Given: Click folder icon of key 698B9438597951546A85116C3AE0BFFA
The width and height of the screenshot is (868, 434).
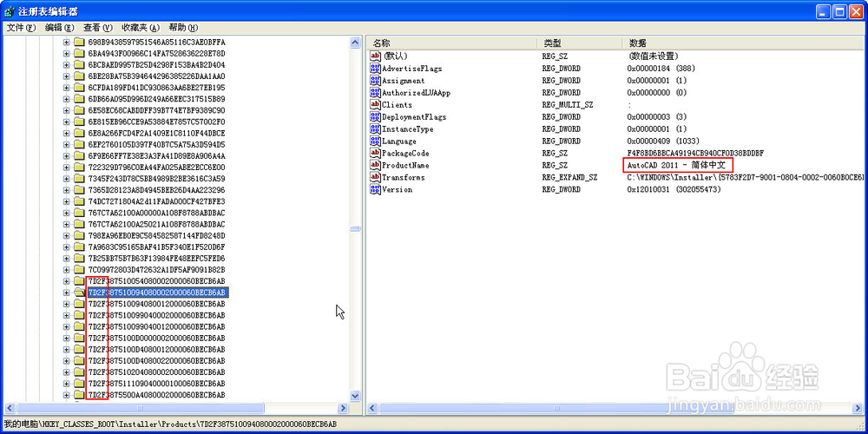Looking at the screenshot, I should tap(79, 42).
